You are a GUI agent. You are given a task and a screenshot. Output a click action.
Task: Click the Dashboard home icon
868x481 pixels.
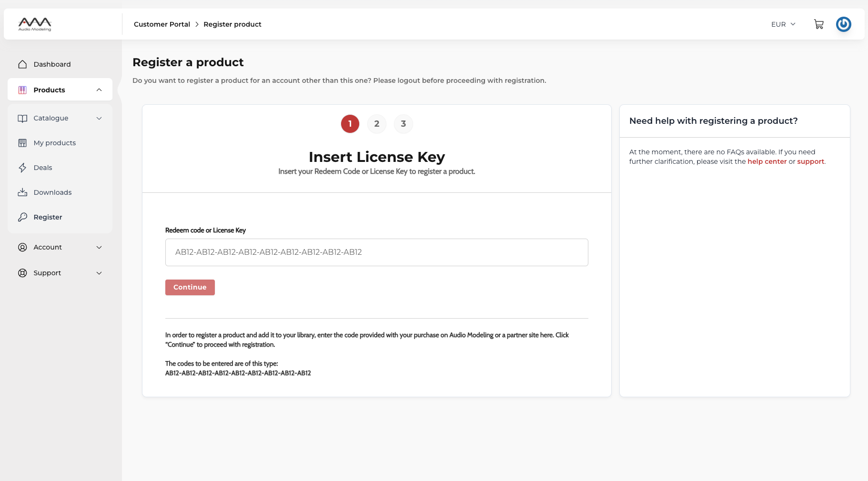click(x=22, y=64)
